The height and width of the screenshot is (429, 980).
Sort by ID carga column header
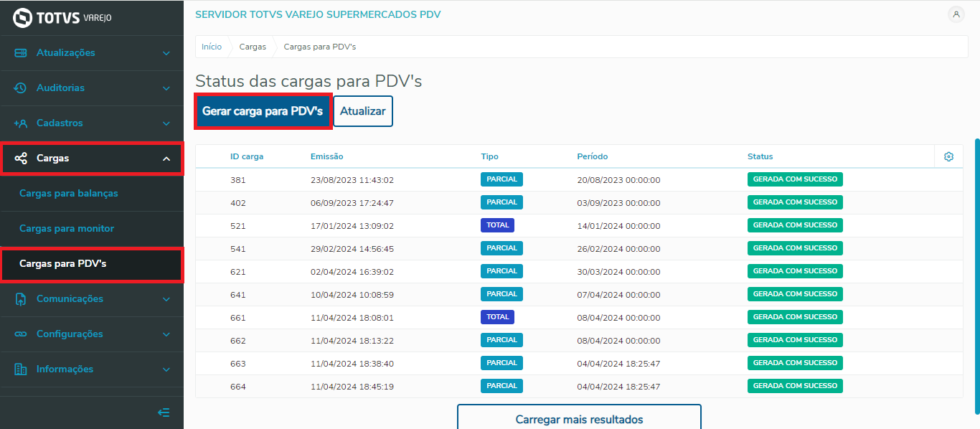click(247, 156)
